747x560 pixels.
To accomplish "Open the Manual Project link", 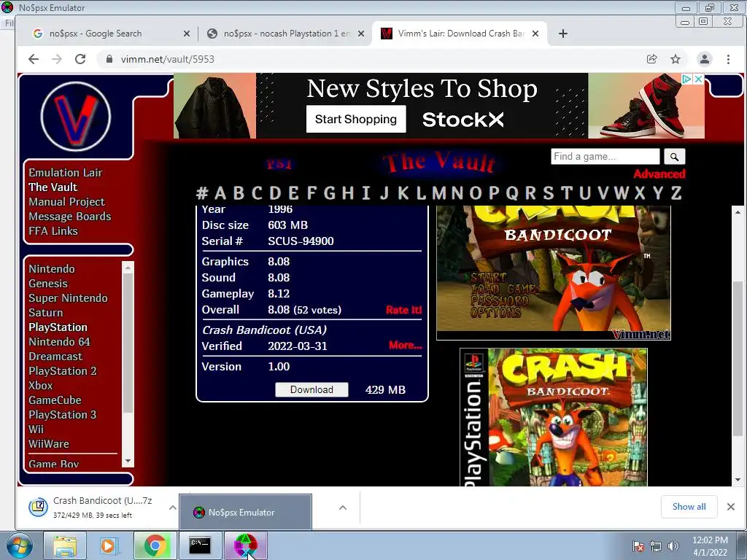I will (66, 202).
